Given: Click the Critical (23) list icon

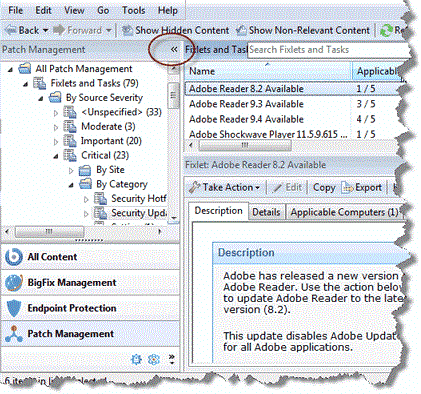Looking at the screenshot, I should tap(70, 155).
